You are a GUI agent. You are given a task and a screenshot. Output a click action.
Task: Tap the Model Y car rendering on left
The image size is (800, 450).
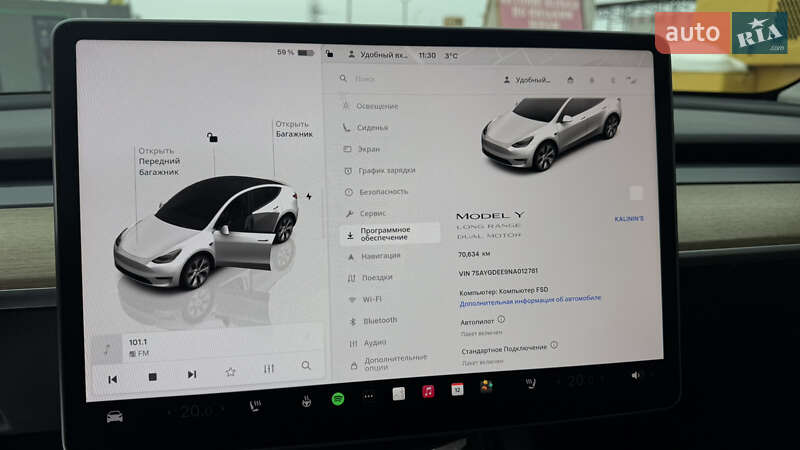point(207,233)
